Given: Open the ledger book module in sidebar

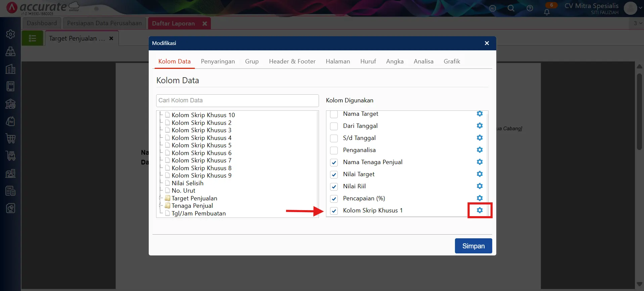Looking at the screenshot, I should [10, 86].
